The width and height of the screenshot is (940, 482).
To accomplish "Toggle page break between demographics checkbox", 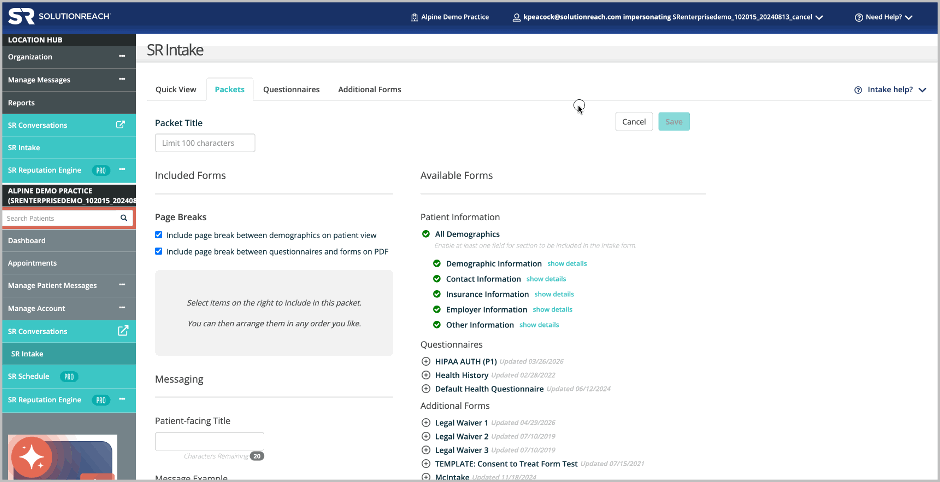I will pos(159,235).
